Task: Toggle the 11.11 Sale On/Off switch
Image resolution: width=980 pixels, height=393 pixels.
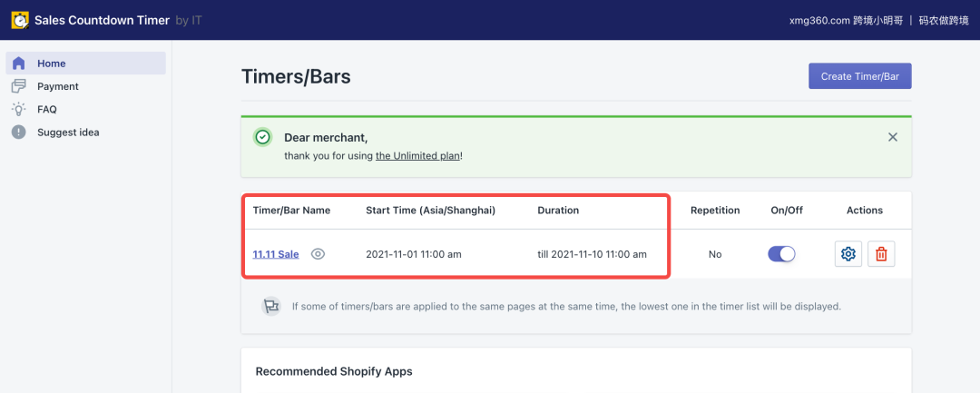Action: pyautogui.click(x=781, y=253)
